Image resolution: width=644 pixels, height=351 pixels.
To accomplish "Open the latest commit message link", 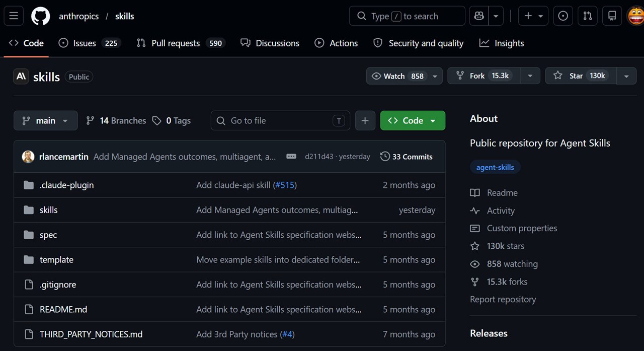I will [185, 157].
